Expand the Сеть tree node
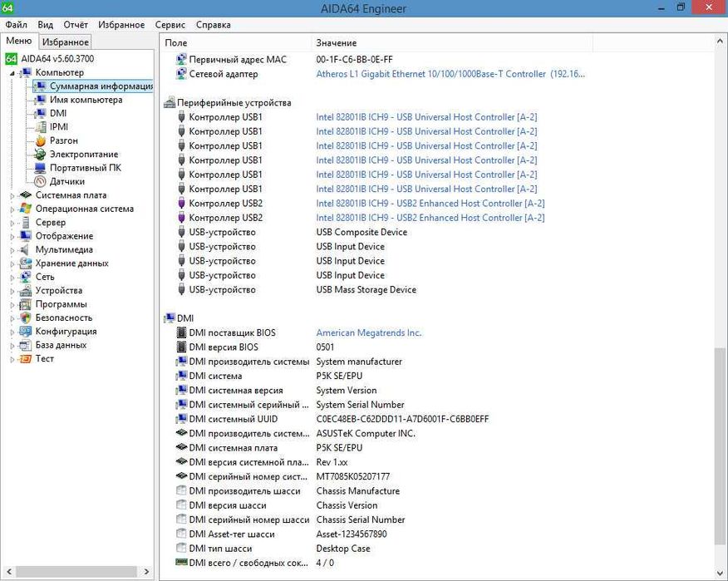 click(x=12, y=278)
